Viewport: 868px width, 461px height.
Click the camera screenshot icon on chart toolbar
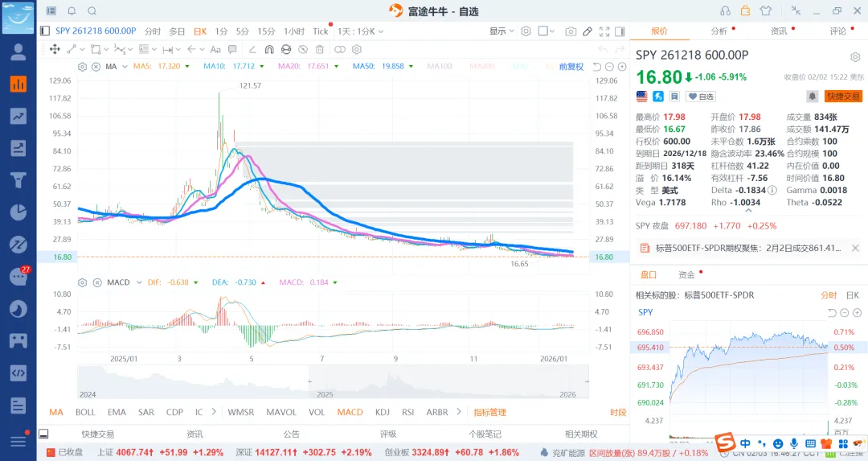pos(571,31)
